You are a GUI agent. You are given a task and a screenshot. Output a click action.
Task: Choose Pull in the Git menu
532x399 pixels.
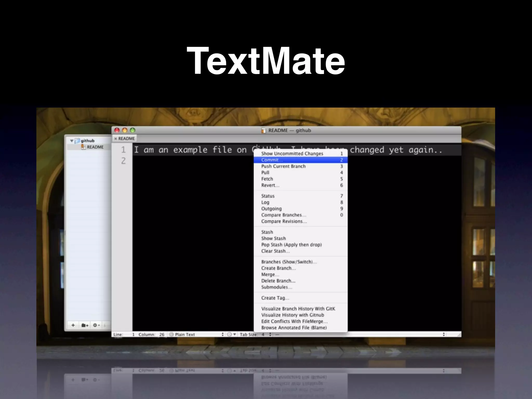[301, 172]
